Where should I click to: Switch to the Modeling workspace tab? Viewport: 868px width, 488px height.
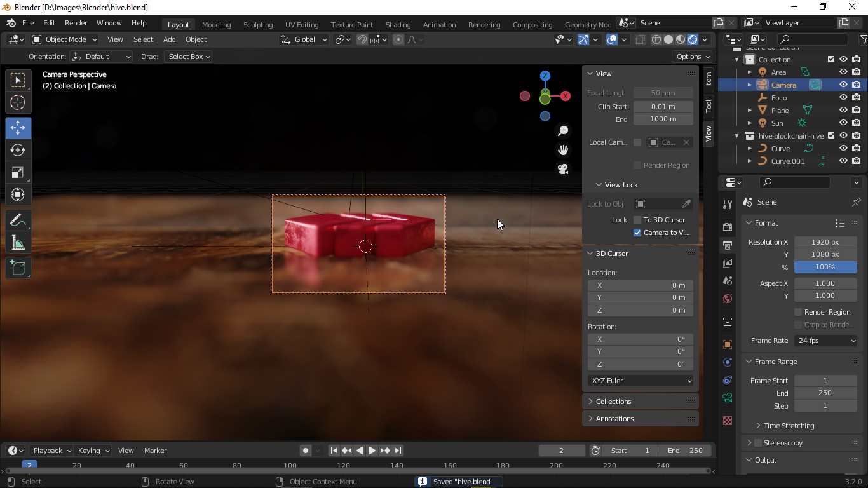[216, 25]
